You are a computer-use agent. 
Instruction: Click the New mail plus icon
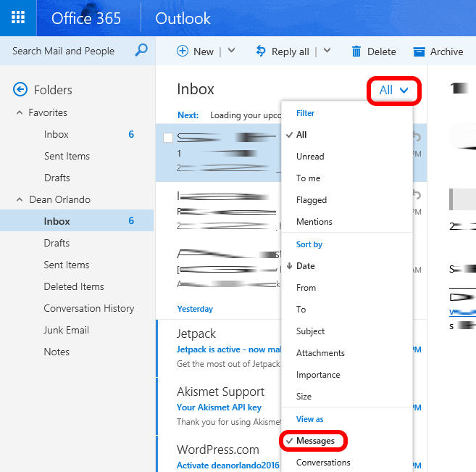(x=183, y=51)
